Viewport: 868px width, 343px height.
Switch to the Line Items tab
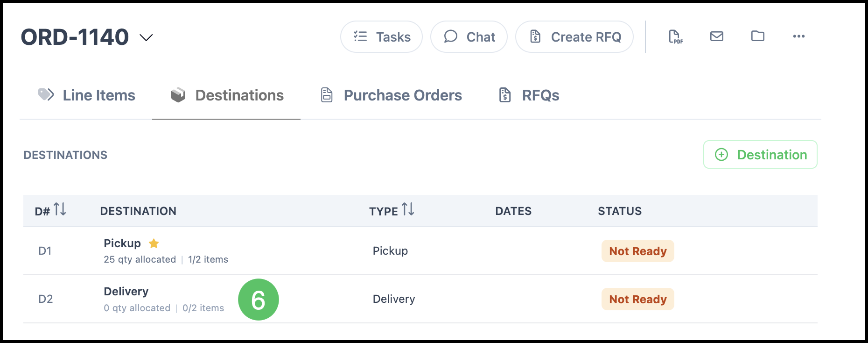87,95
